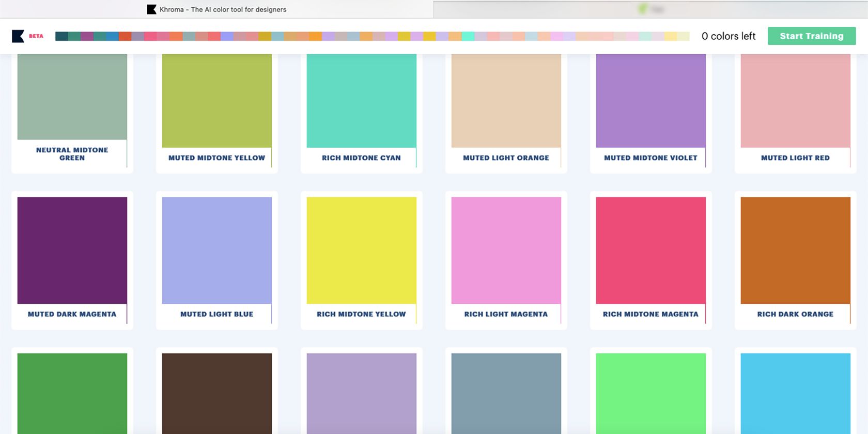Select the Khroma browser tab
Screen dimensions: 868x434
(x=217, y=9)
